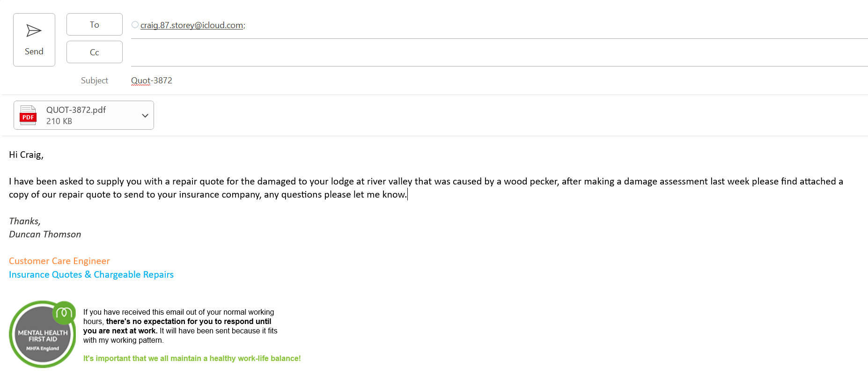The width and height of the screenshot is (868, 376).
Task: Click "Insurance Quotes & Chargeable Repairs" text
Action: pyautogui.click(x=91, y=275)
